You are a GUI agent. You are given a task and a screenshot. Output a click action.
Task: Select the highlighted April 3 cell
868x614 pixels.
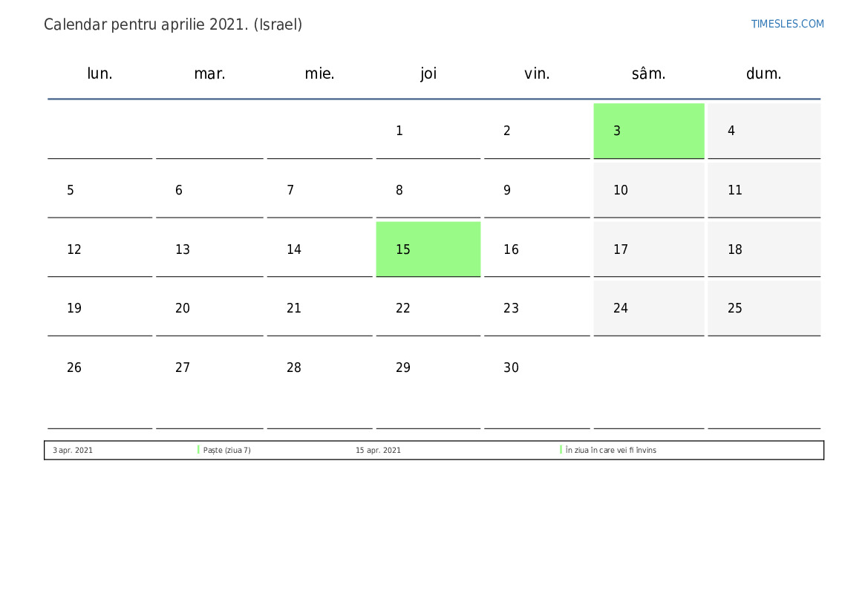(648, 131)
